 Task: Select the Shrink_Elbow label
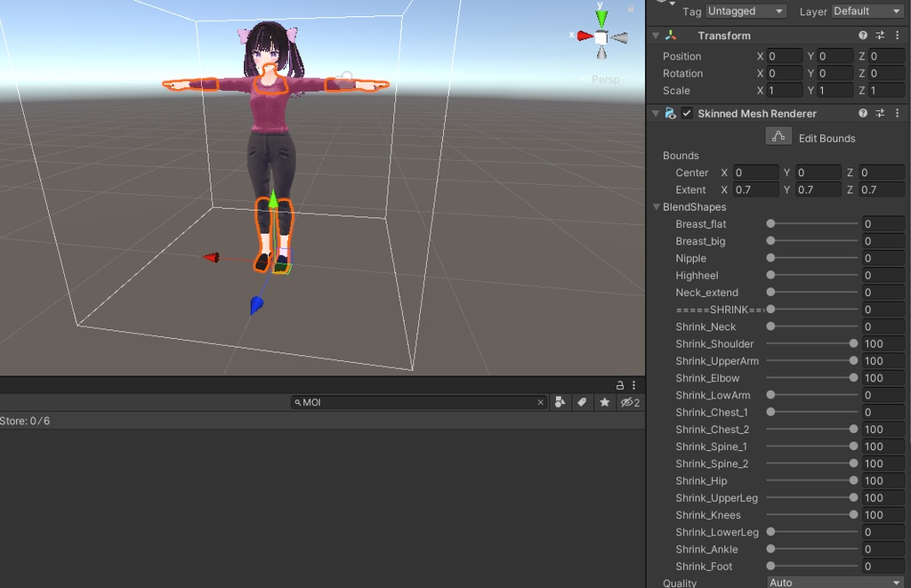coord(707,378)
